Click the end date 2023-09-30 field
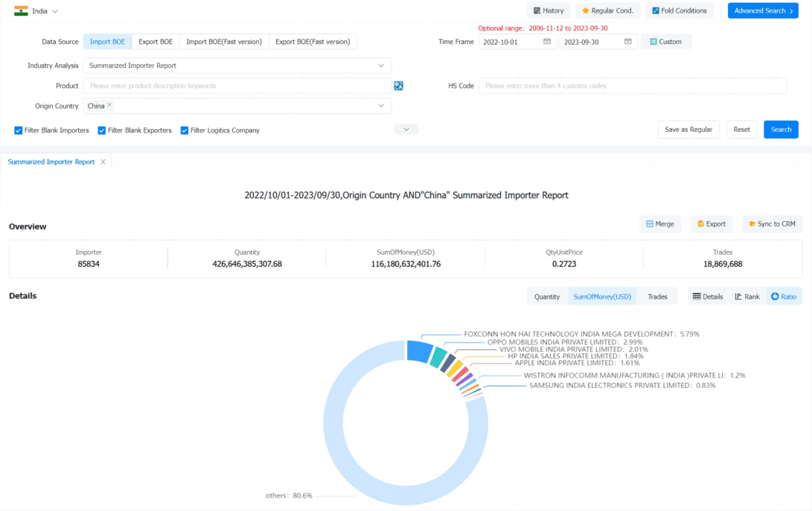The width and height of the screenshot is (812, 511). point(598,42)
